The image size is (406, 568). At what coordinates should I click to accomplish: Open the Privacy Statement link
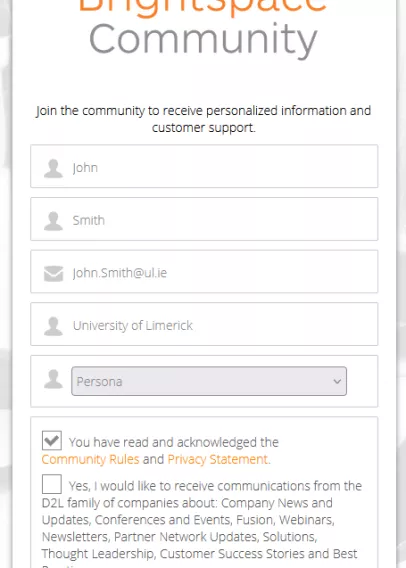click(218, 459)
